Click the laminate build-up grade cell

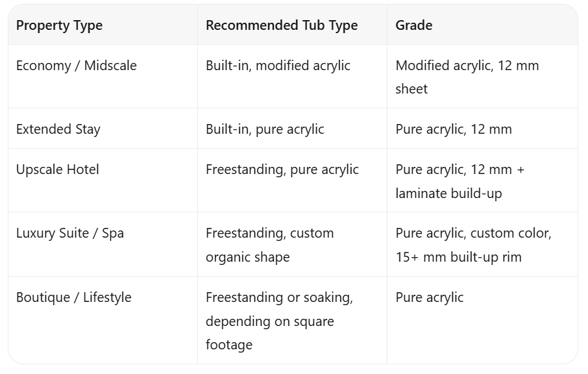[448, 193]
